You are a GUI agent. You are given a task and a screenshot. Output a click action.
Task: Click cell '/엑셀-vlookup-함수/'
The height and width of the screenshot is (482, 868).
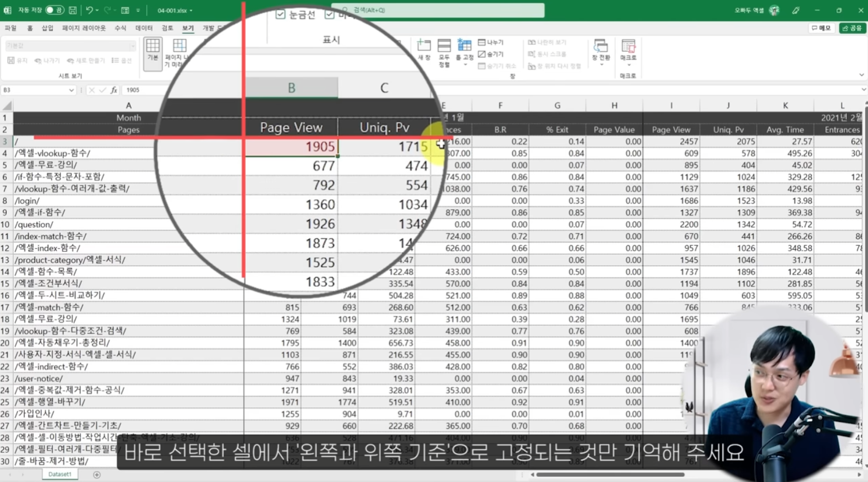pyautogui.click(x=129, y=153)
